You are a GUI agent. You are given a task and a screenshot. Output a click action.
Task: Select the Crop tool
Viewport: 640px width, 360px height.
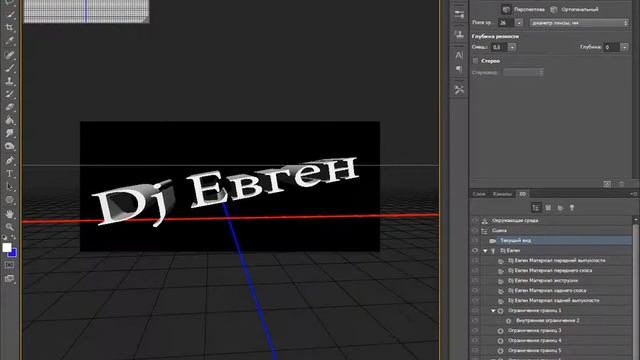(x=9, y=27)
